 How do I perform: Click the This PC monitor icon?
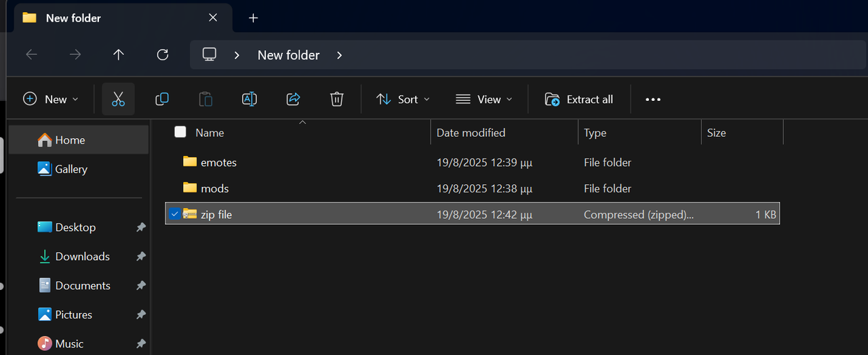pyautogui.click(x=210, y=55)
